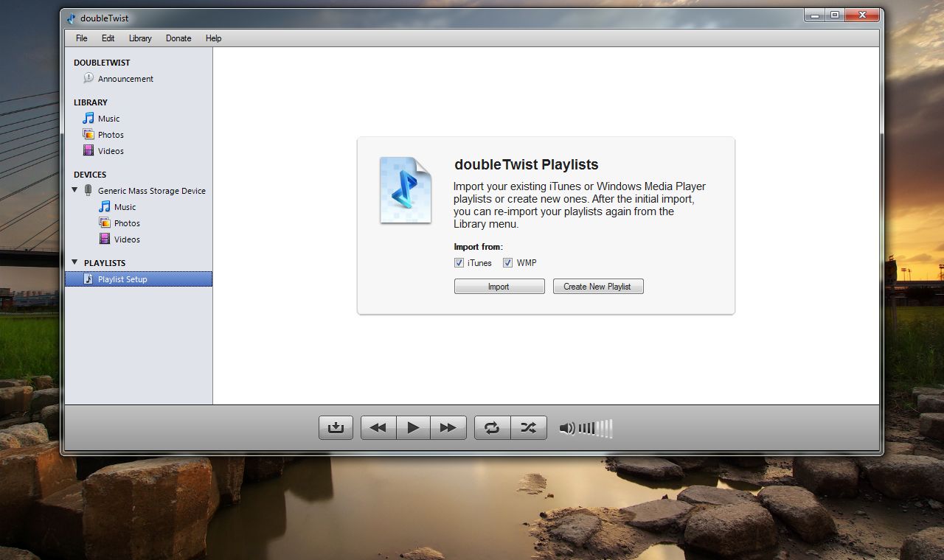Open the Donate menu
The height and width of the screenshot is (560, 944).
tap(178, 38)
